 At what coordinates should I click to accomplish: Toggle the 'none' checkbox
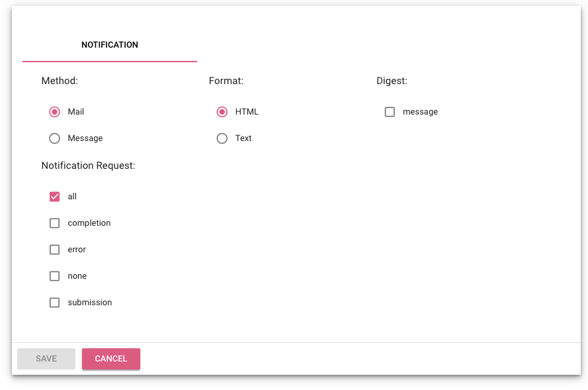pyautogui.click(x=54, y=276)
